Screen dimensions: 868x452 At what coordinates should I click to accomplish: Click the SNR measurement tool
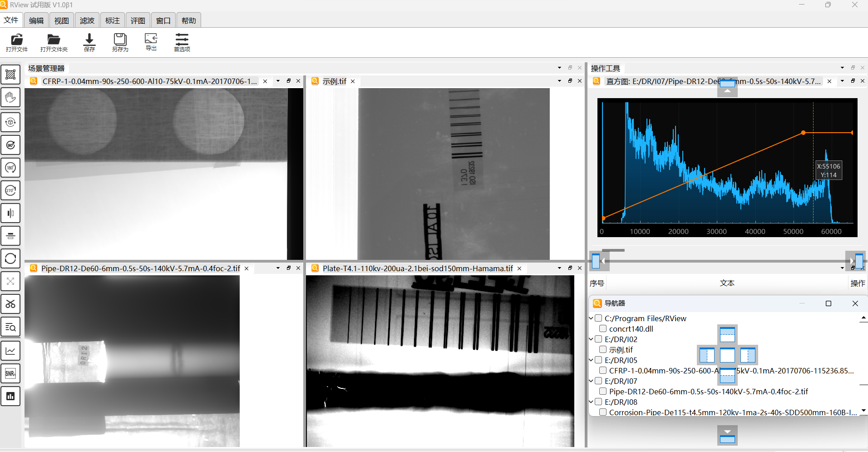coord(10,373)
